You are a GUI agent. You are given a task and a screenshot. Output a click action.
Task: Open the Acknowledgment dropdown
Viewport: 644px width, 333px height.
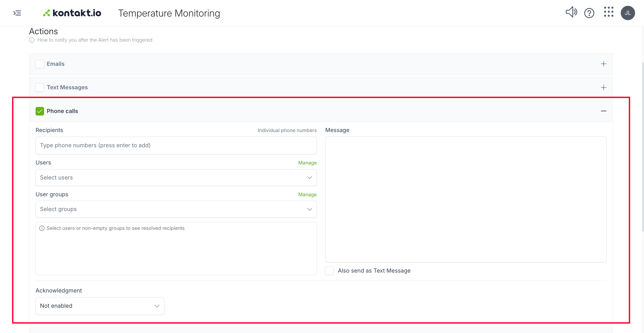coord(100,306)
